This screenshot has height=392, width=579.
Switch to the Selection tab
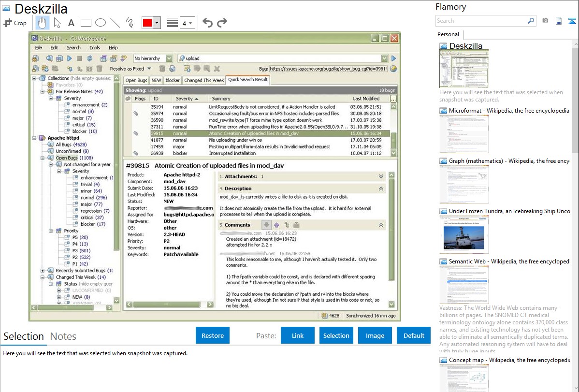point(24,336)
